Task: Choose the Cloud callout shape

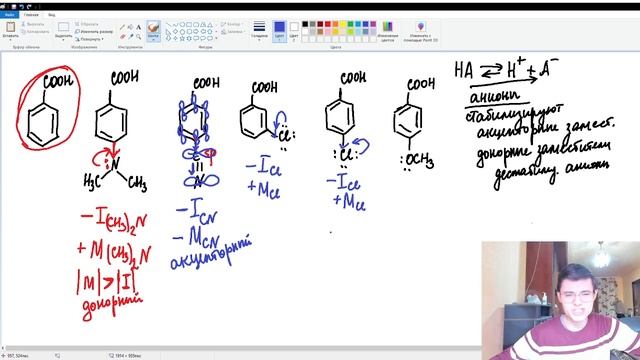Action: [x=210, y=38]
